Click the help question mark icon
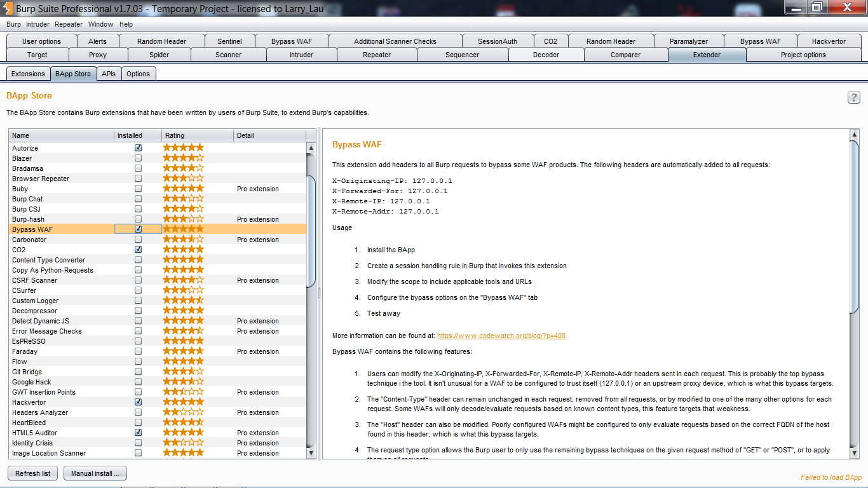868x488 pixels. click(853, 97)
